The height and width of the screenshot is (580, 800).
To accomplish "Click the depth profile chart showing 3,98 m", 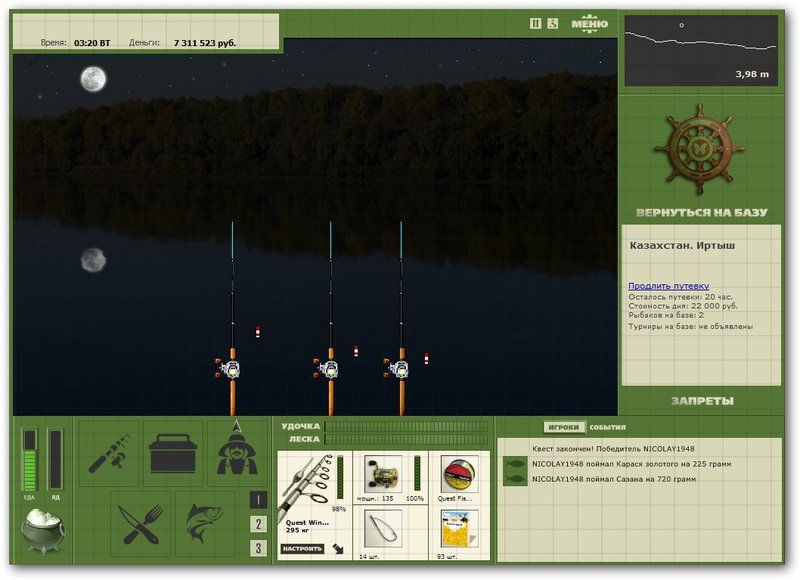I will (x=701, y=50).
